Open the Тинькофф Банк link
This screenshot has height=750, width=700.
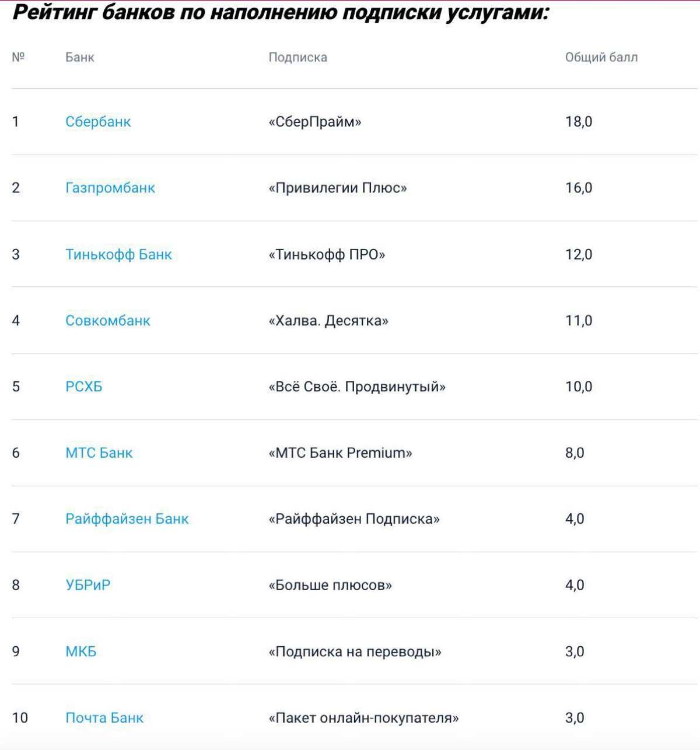pos(118,254)
